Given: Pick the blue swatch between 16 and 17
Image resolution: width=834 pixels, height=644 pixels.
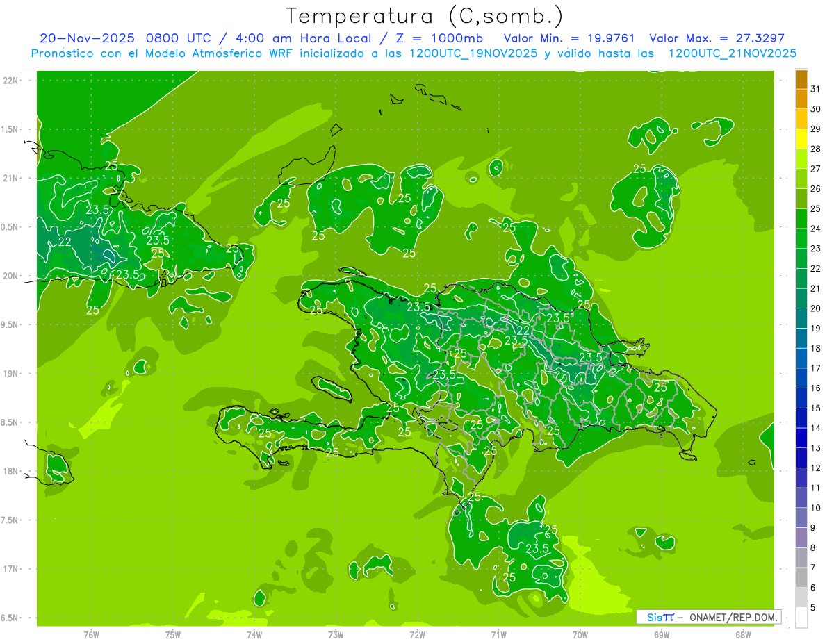Looking at the screenshot, I should click(801, 378).
